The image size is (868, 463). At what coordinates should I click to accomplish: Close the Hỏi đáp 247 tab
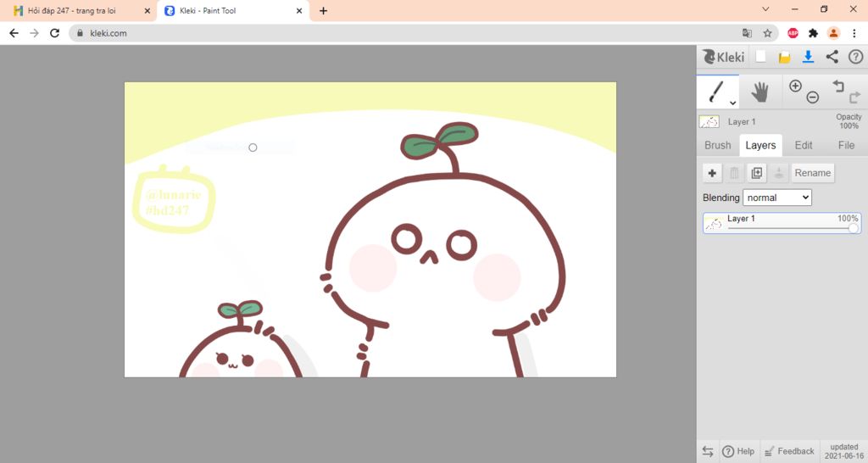pyautogui.click(x=147, y=10)
